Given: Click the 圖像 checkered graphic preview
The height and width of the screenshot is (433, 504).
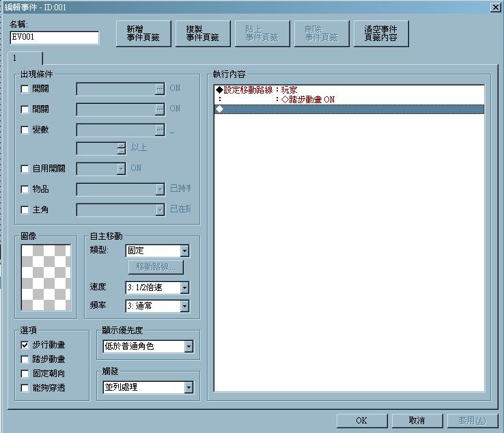Looking at the screenshot, I should point(46,277).
